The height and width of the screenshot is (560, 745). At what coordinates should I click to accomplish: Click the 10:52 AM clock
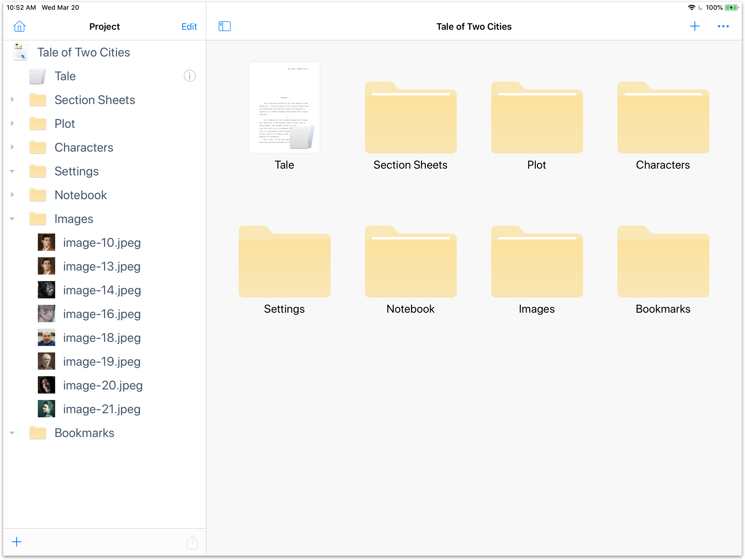point(21,7)
